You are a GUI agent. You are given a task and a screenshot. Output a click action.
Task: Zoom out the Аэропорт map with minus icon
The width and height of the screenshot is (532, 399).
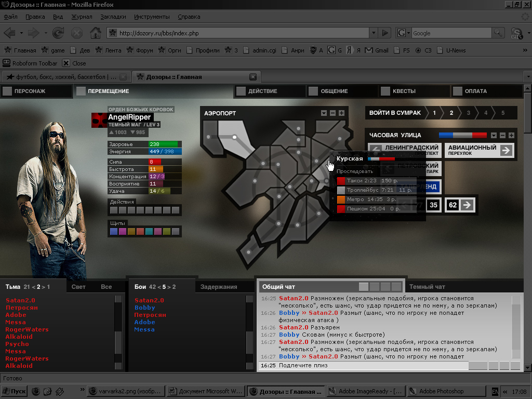click(333, 113)
